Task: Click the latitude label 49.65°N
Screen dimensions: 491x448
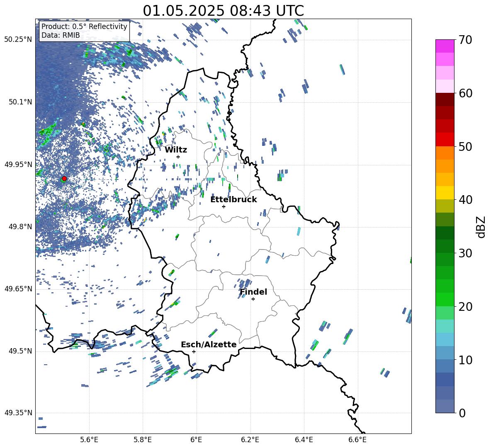Action: click(18, 289)
